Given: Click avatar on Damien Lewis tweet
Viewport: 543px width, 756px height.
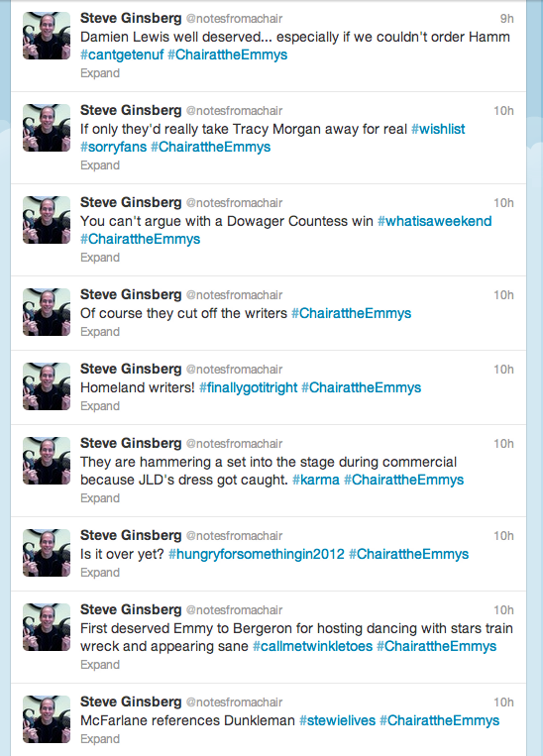Looking at the screenshot, I should (47, 36).
